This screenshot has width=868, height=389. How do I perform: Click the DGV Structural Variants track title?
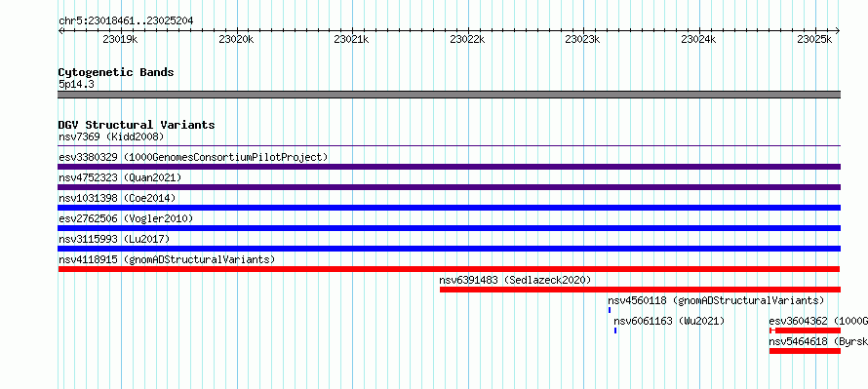137,125
